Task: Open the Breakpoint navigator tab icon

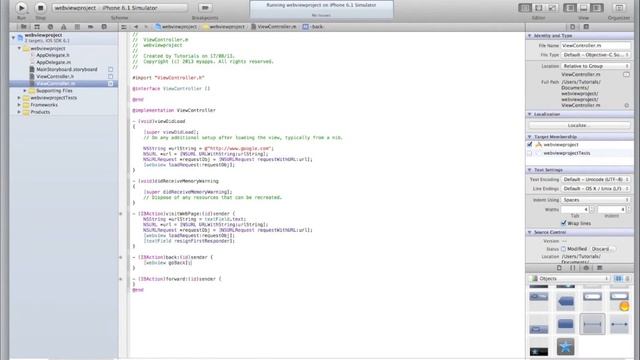Action: pyautogui.click(x=91, y=27)
